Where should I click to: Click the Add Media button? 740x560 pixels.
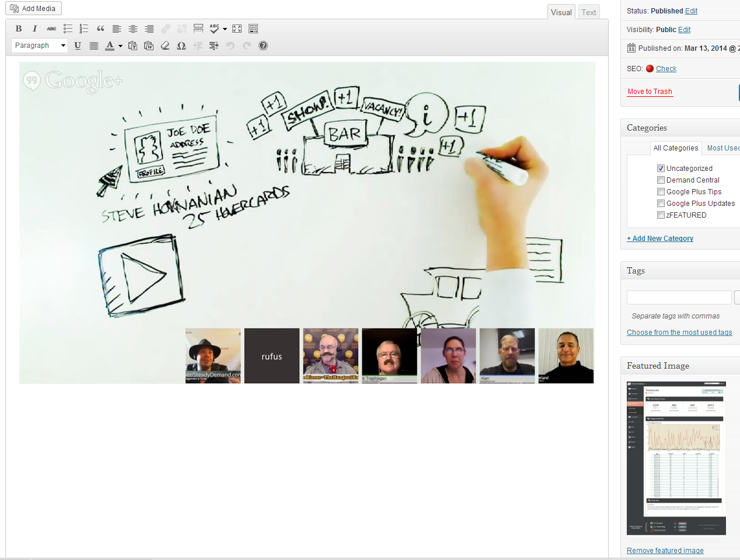[33, 8]
